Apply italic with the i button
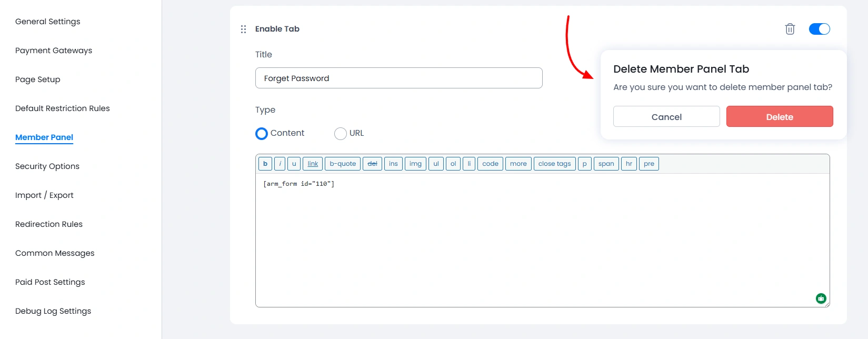Viewport: 868px width, 339px height. click(x=280, y=164)
